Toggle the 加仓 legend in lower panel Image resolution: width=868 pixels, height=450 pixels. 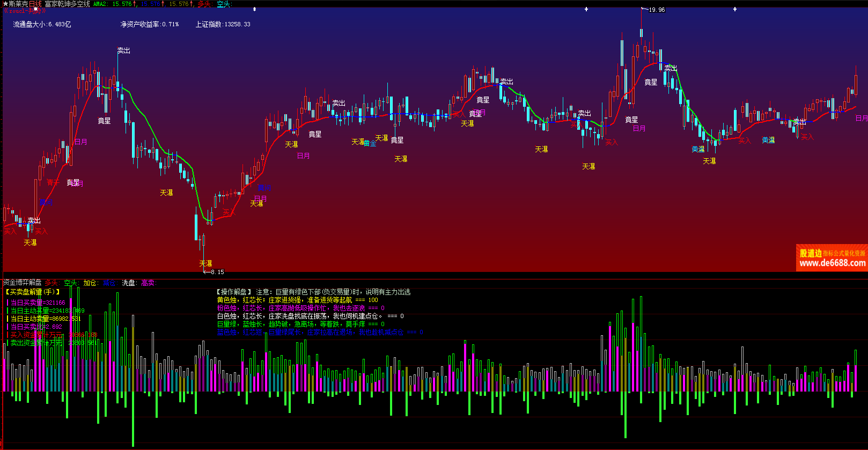(90, 283)
